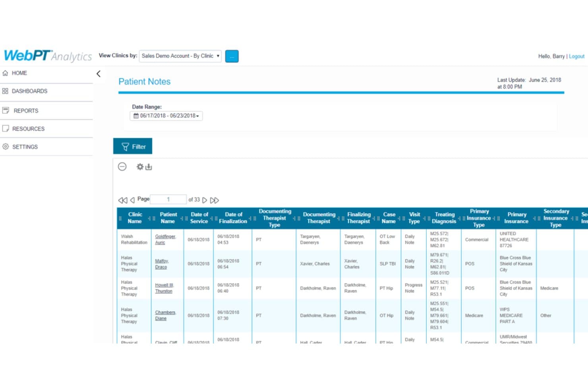The height and width of the screenshot is (392, 588).
Task: Click the page number input field
Action: pos(168,199)
